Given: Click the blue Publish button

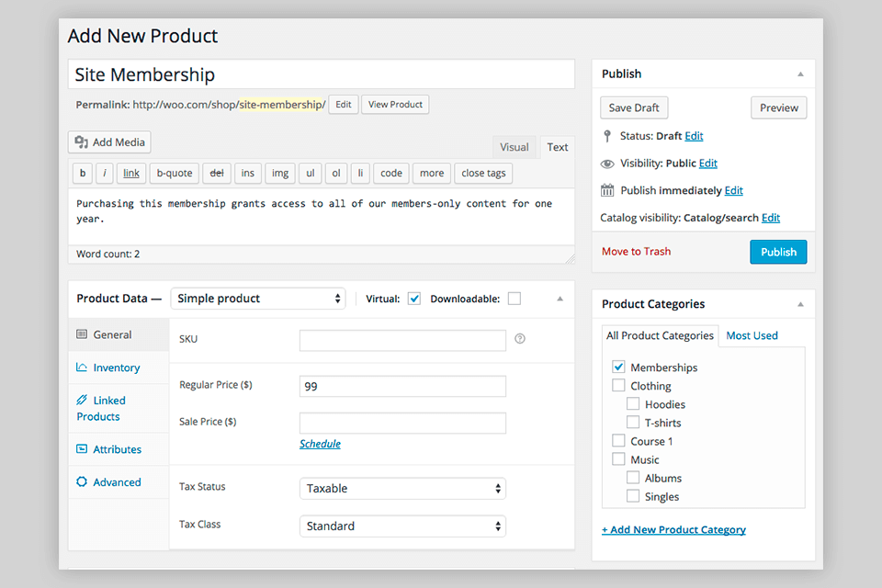Looking at the screenshot, I should (778, 252).
